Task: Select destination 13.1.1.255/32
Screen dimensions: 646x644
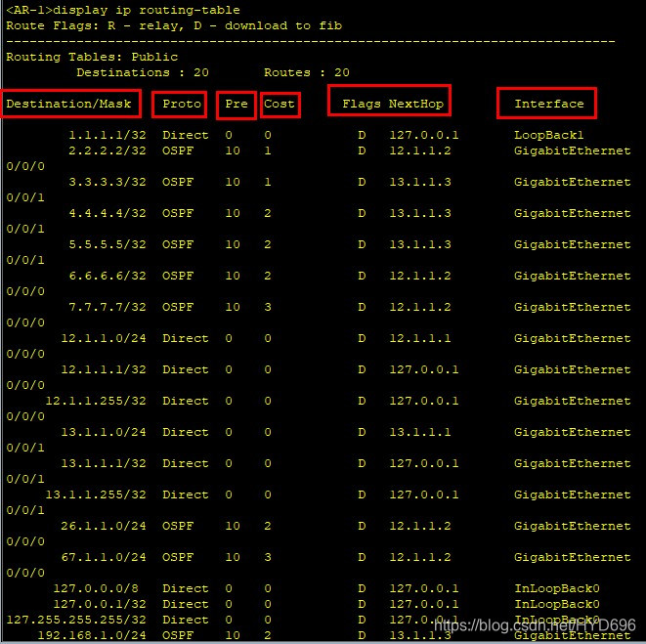Action: [96, 494]
